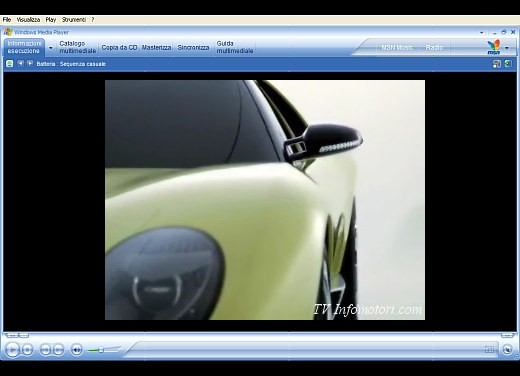
Task: Open the MSN Music store link
Action: (x=397, y=47)
